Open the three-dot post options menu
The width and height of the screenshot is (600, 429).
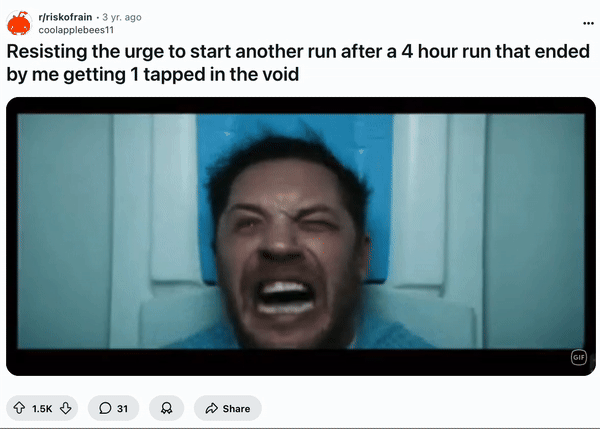point(588,23)
